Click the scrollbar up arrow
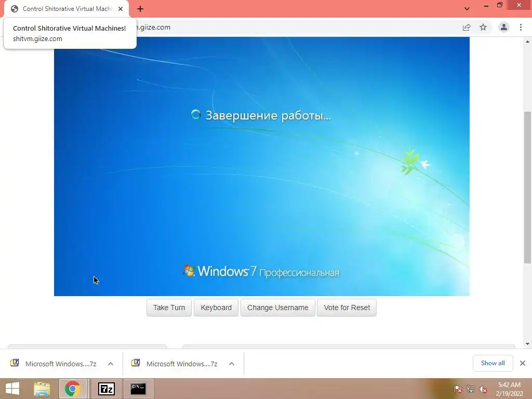532x399 pixels. coord(527,42)
